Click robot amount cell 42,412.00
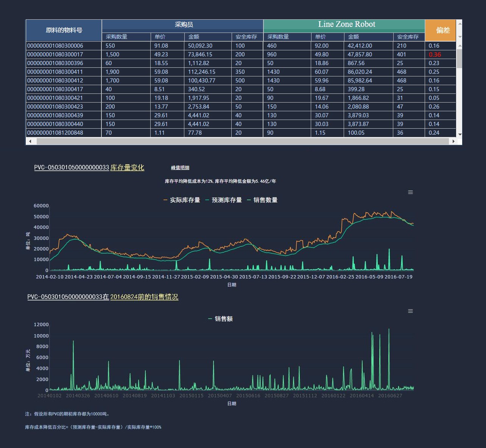Image resolution: width=486 pixels, height=448 pixels. (x=360, y=46)
